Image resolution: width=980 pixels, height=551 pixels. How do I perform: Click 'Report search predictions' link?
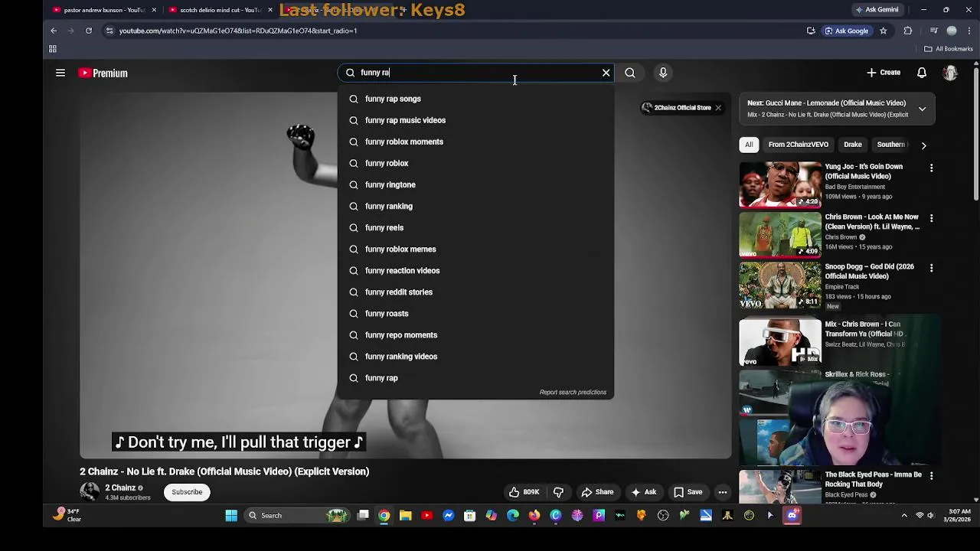click(x=573, y=392)
